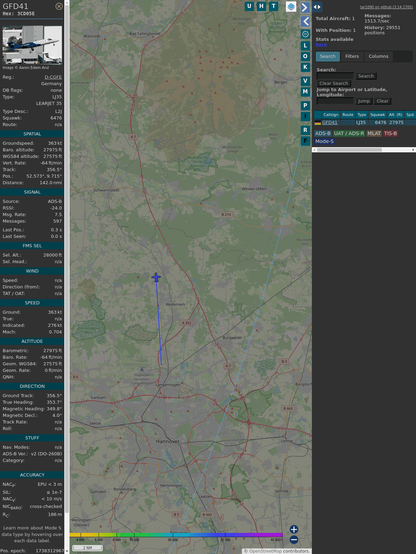Select the blue aircraft icon on map
Screen dimensions: 416x554
(x=156, y=277)
